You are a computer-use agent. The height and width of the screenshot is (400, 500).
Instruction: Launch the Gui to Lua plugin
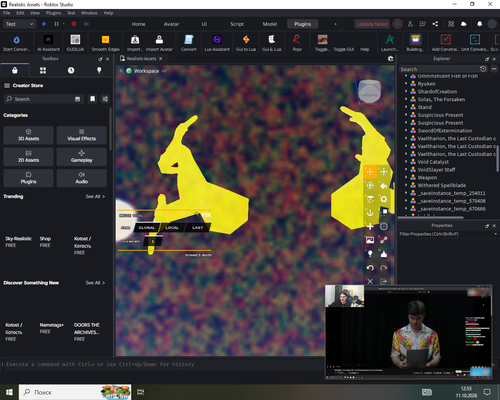(246, 43)
